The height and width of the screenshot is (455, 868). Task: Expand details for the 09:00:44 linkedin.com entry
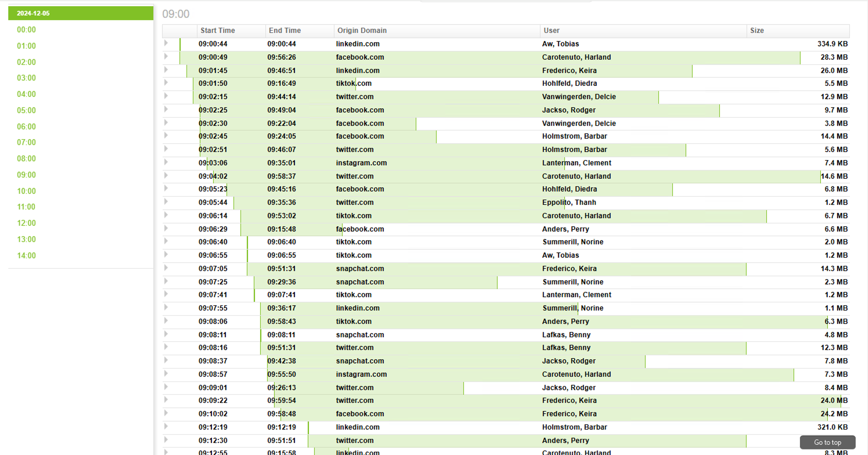click(166, 44)
